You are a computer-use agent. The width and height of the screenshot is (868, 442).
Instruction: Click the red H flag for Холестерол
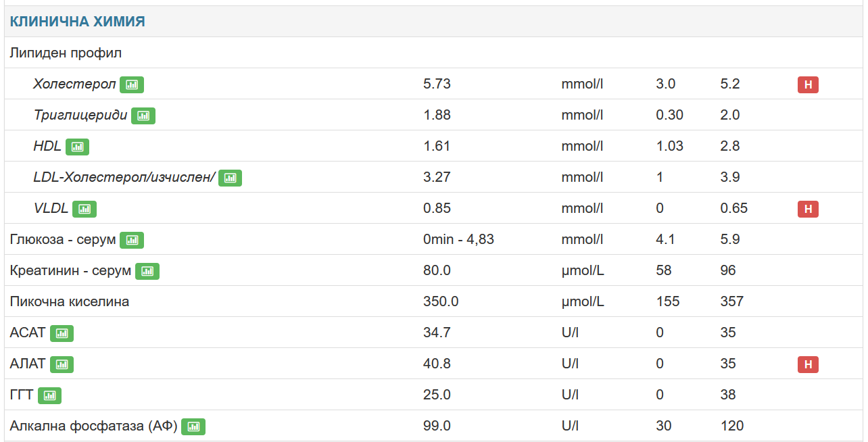[x=808, y=84]
